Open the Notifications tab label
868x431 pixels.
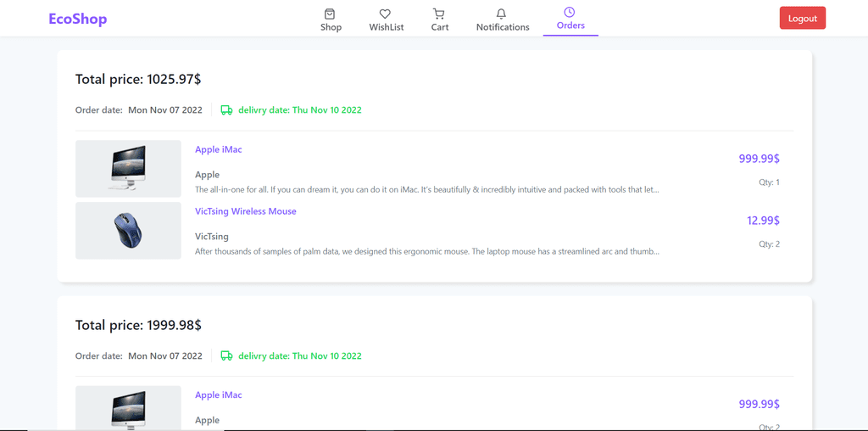coord(503,27)
